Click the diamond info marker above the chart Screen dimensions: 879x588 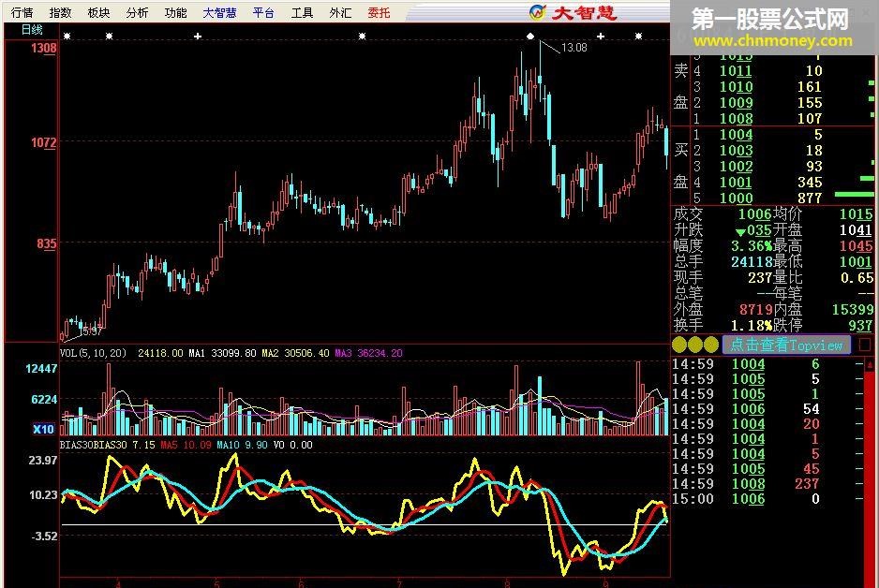pyautogui.click(x=530, y=37)
